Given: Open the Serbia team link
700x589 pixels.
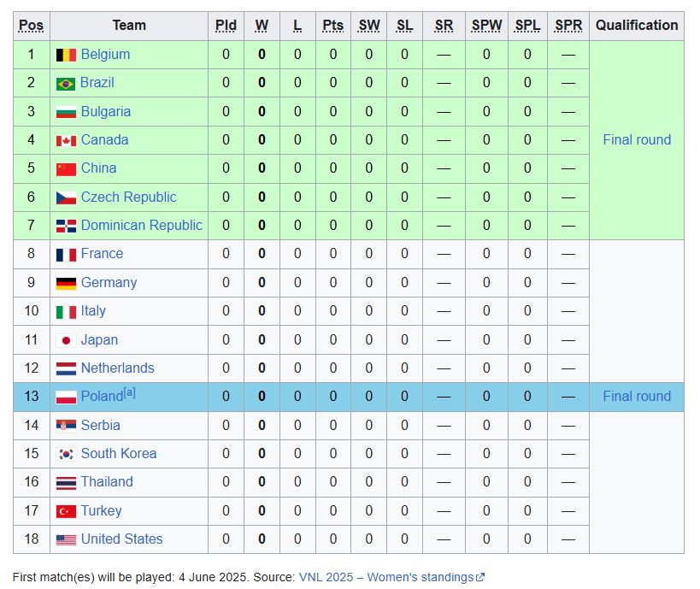Looking at the screenshot, I should tap(101, 425).
